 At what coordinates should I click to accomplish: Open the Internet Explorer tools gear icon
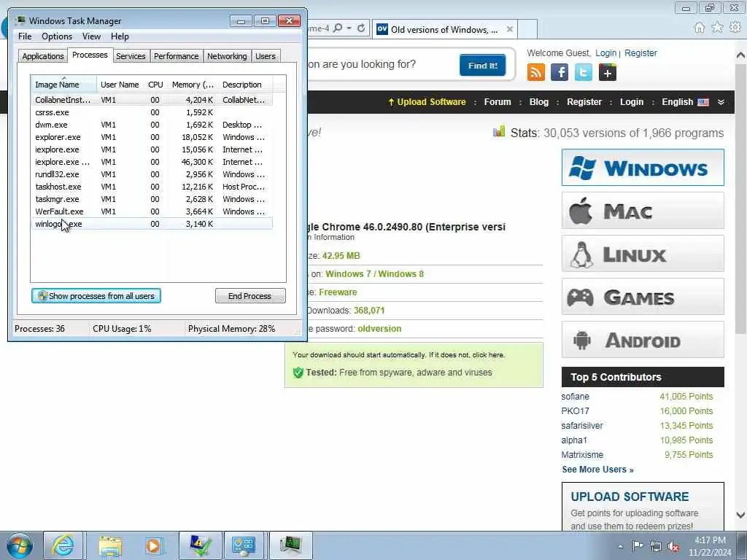(x=735, y=28)
